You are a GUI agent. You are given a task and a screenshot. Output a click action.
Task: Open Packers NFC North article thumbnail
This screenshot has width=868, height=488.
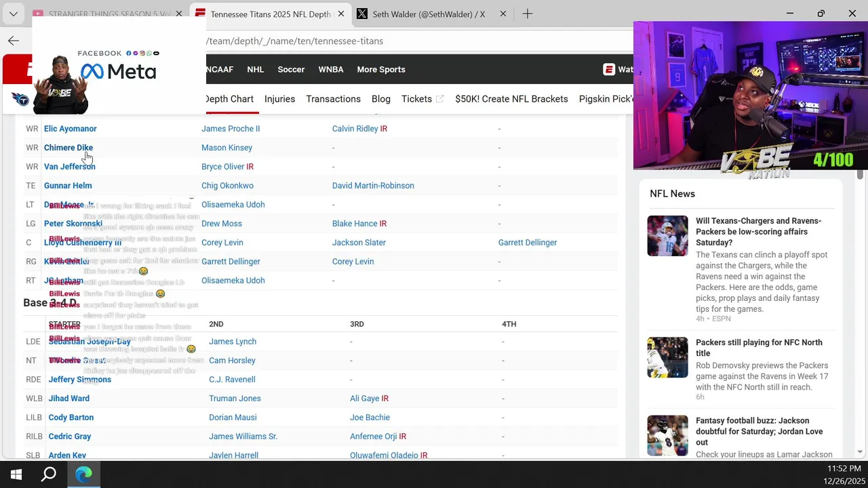pyautogui.click(x=667, y=357)
